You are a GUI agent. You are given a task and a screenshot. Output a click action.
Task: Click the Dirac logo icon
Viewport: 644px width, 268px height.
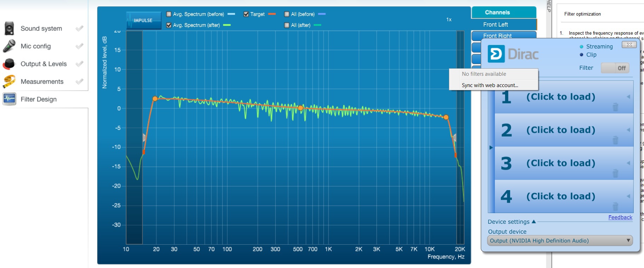pyautogui.click(x=496, y=54)
